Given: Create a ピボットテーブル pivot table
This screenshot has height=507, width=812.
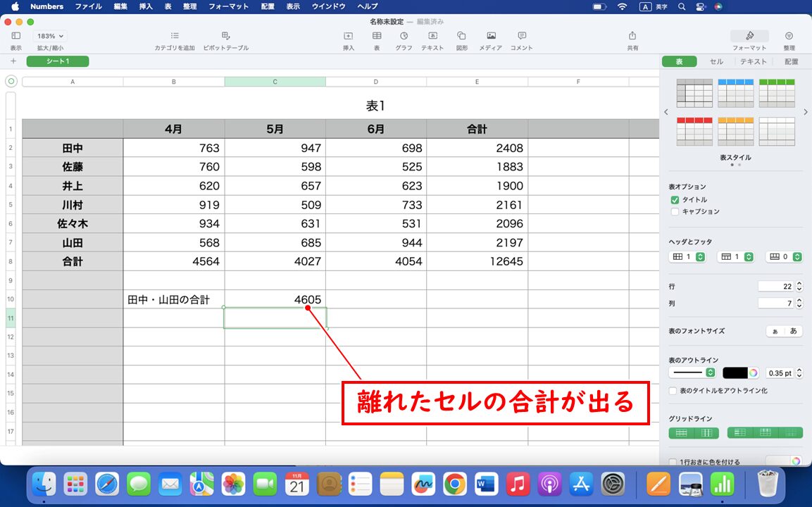Looking at the screenshot, I should [226, 37].
